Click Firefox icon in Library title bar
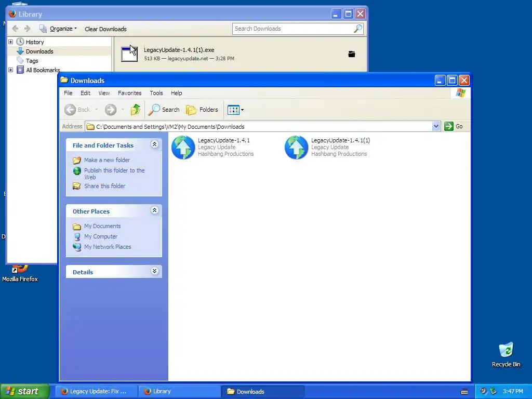Viewport: 532px width, 399px height. tap(12, 14)
